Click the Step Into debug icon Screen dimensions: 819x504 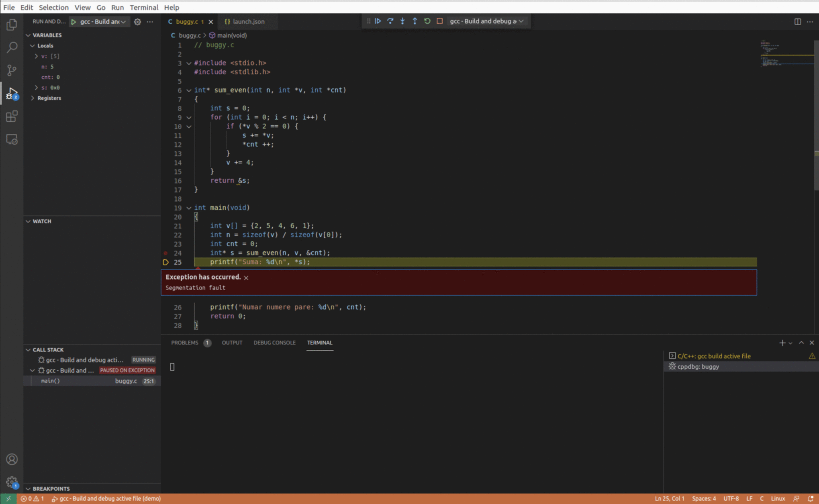pos(402,21)
